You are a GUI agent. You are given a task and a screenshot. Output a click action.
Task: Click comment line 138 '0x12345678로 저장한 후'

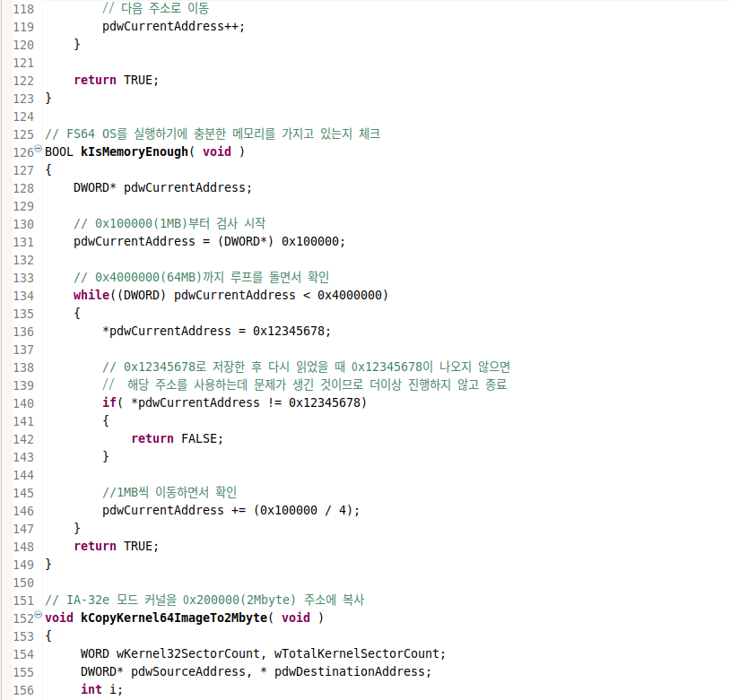pyautogui.click(x=307, y=367)
